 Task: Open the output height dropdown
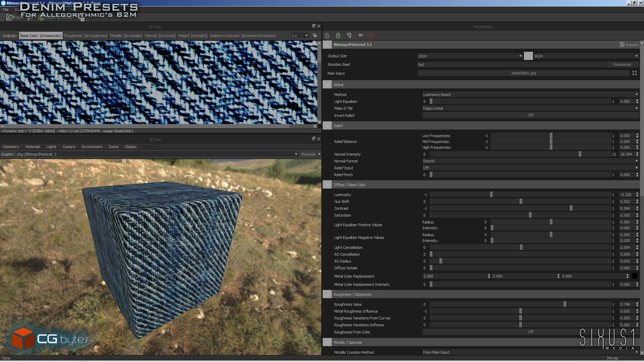click(x=586, y=56)
